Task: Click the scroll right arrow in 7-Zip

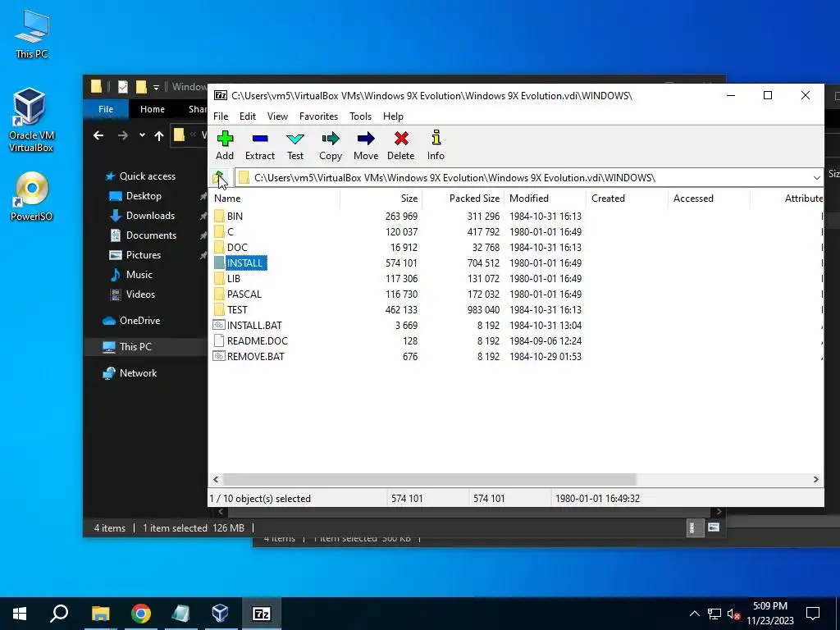Action: point(816,479)
